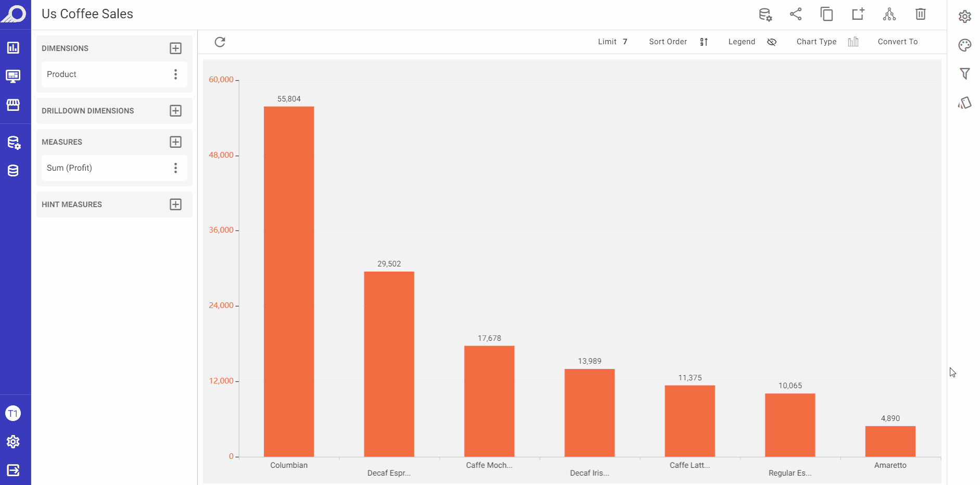Click the DRILLDOWN DIMENSIONS section header
Screen dimensions: 980x485
click(88, 111)
